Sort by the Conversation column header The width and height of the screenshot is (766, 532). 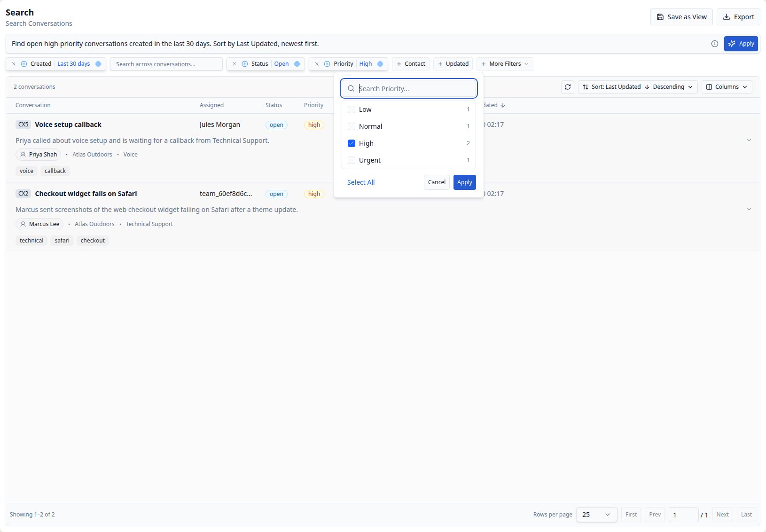pyautogui.click(x=33, y=105)
